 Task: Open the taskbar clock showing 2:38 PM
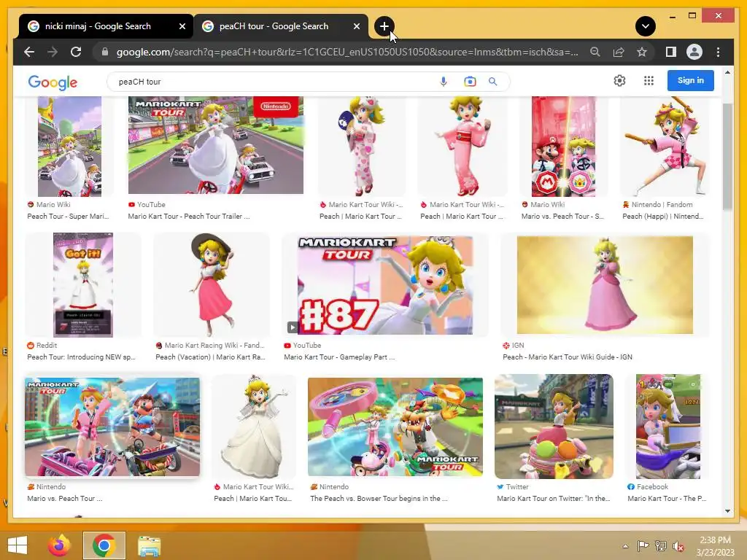click(716, 546)
